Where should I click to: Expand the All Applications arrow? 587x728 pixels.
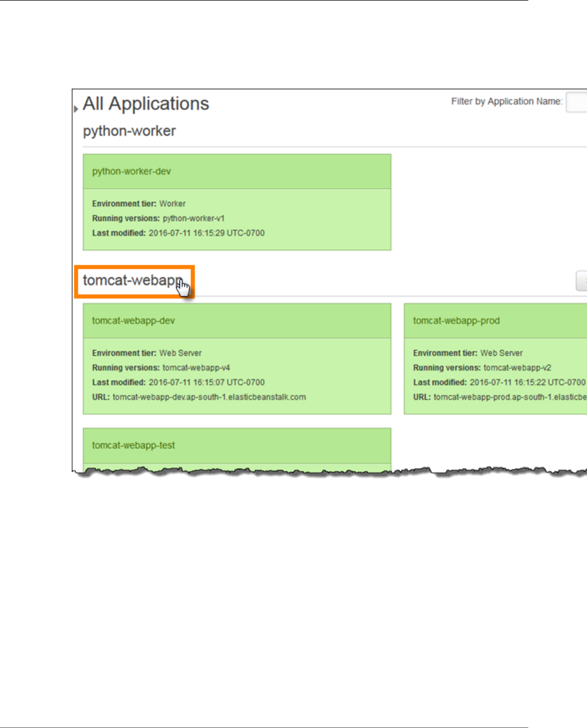[x=76, y=109]
